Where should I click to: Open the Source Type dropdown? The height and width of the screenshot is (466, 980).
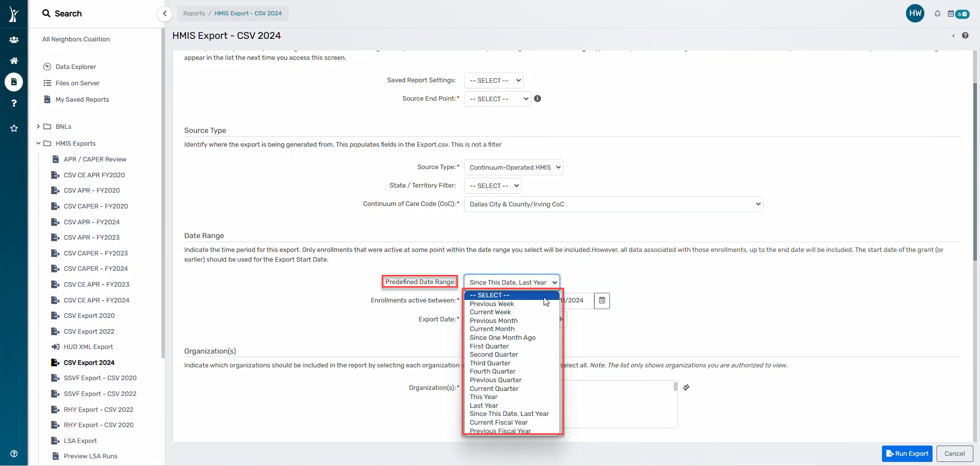(x=513, y=168)
